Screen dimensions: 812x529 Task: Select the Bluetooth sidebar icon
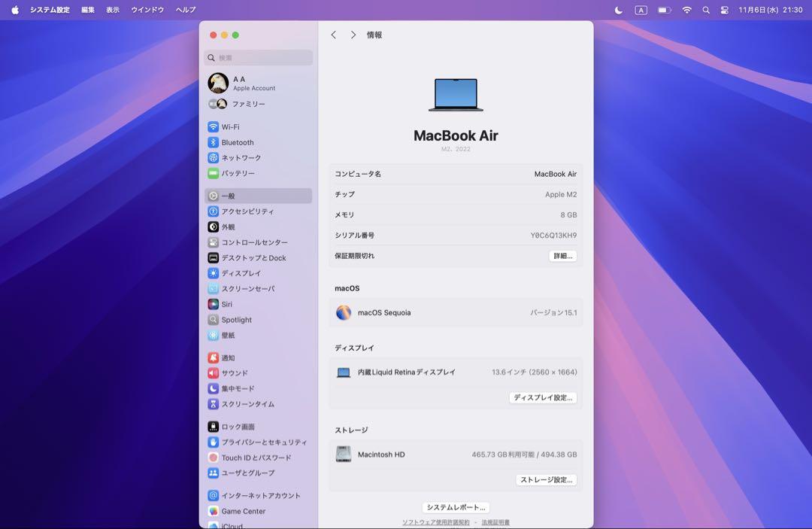tap(213, 142)
